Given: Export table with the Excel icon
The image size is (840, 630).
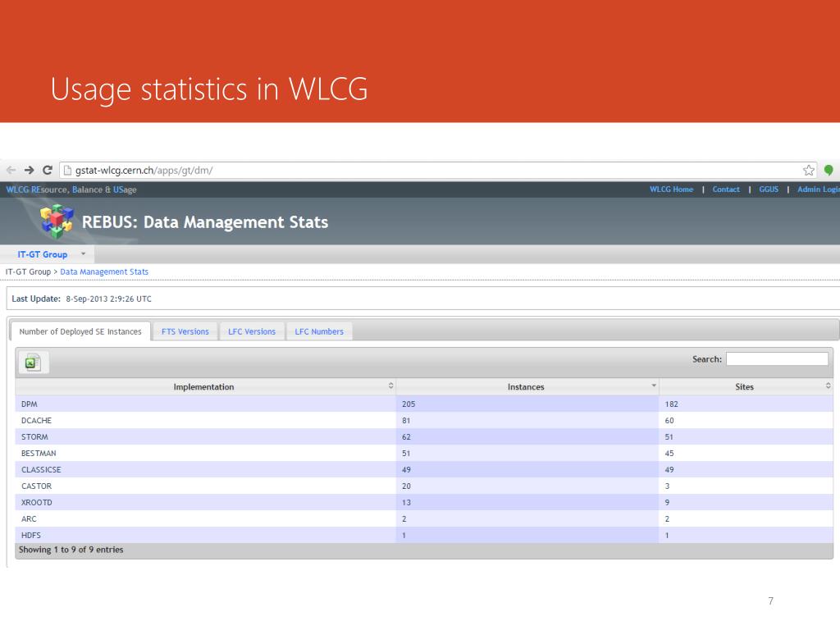Looking at the screenshot, I should (x=33, y=363).
